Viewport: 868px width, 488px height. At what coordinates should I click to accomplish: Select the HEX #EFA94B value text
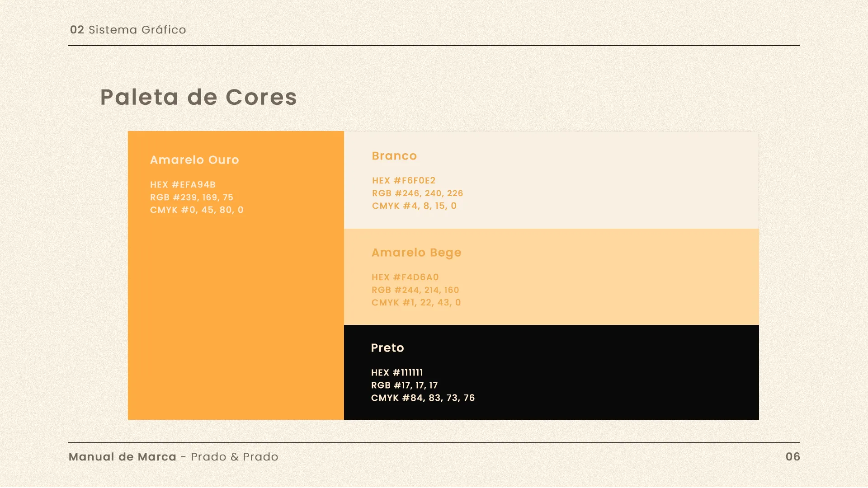[x=183, y=185]
